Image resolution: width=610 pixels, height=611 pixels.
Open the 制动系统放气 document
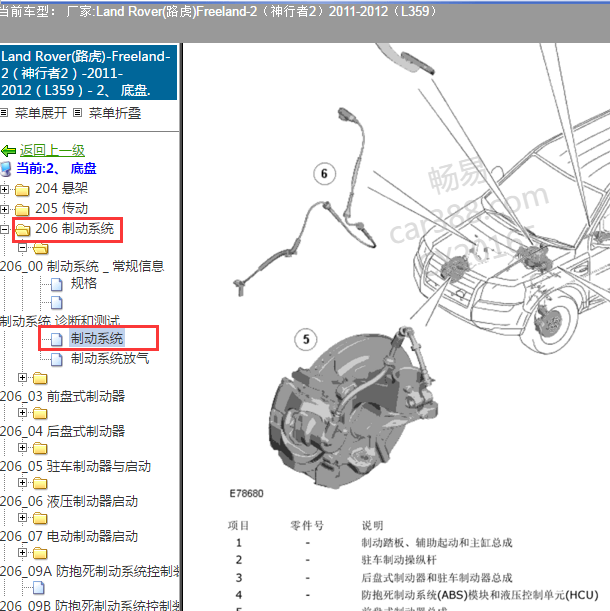[x=110, y=358]
